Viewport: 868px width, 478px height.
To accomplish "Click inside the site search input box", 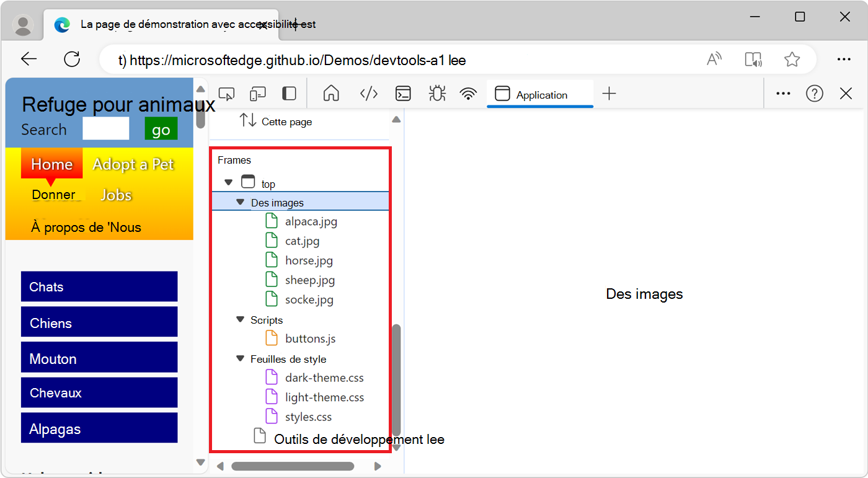I will 105,128.
